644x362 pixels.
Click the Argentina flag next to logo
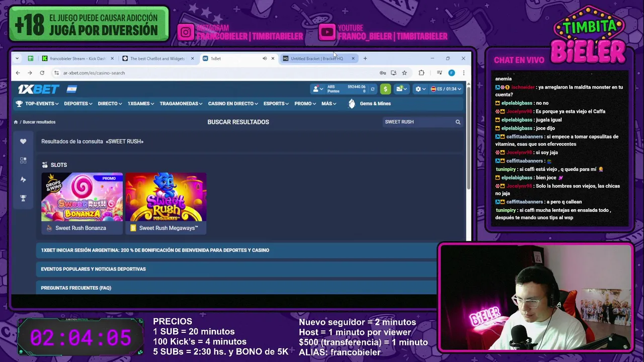coord(71,89)
